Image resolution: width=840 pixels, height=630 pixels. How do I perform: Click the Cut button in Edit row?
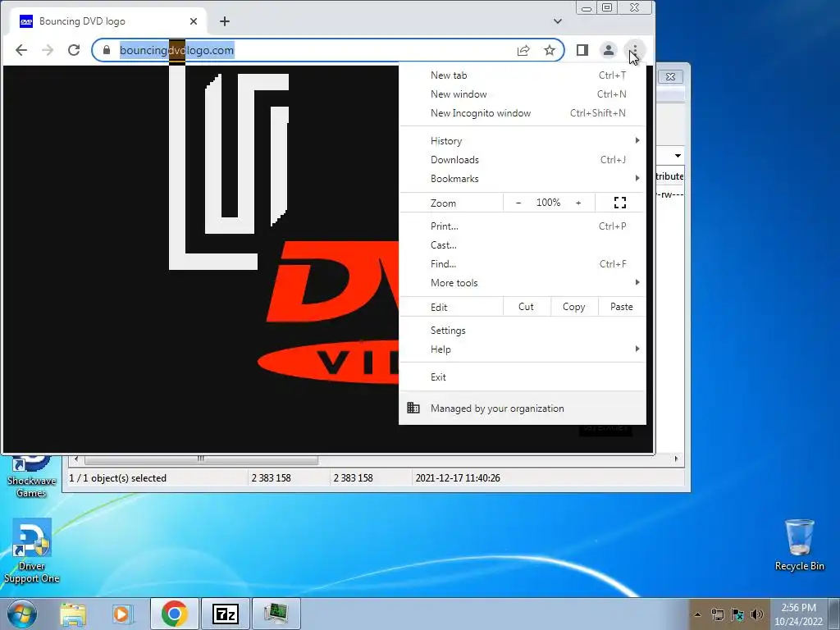click(x=526, y=307)
